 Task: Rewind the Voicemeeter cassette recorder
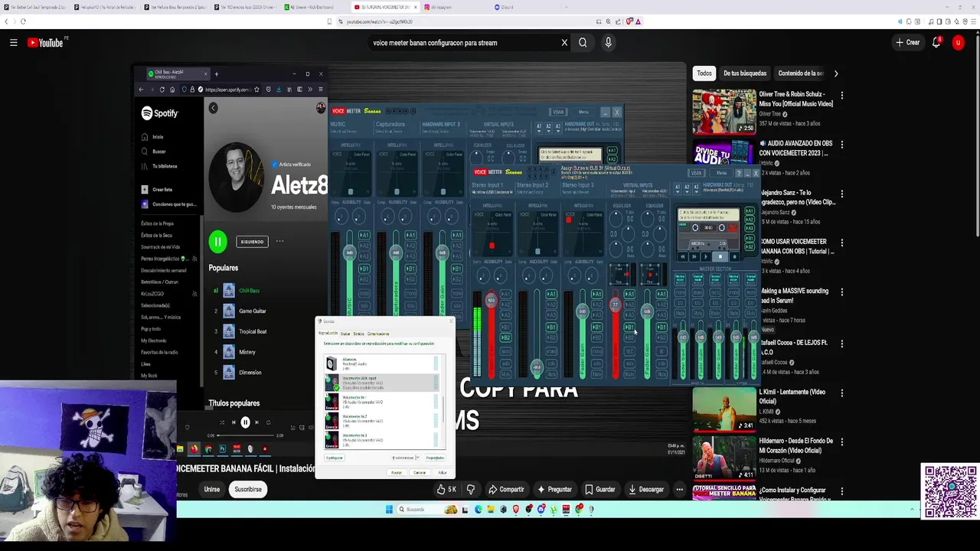click(x=683, y=256)
